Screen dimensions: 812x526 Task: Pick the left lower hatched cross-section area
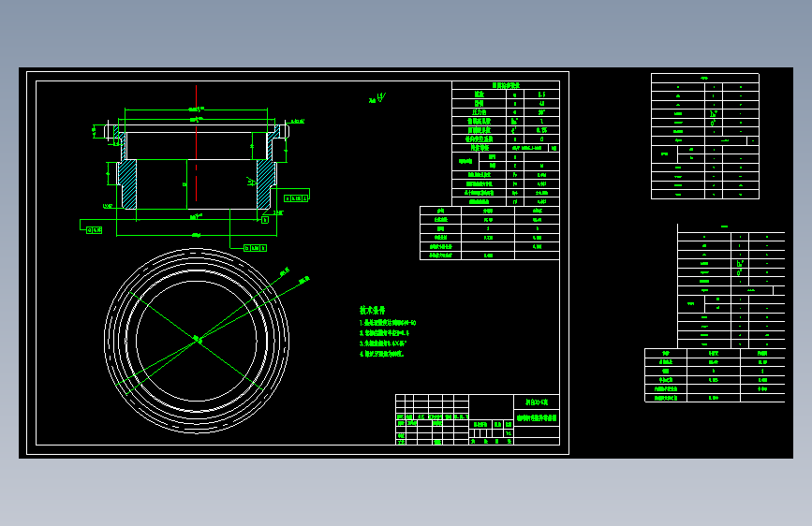click(128, 184)
